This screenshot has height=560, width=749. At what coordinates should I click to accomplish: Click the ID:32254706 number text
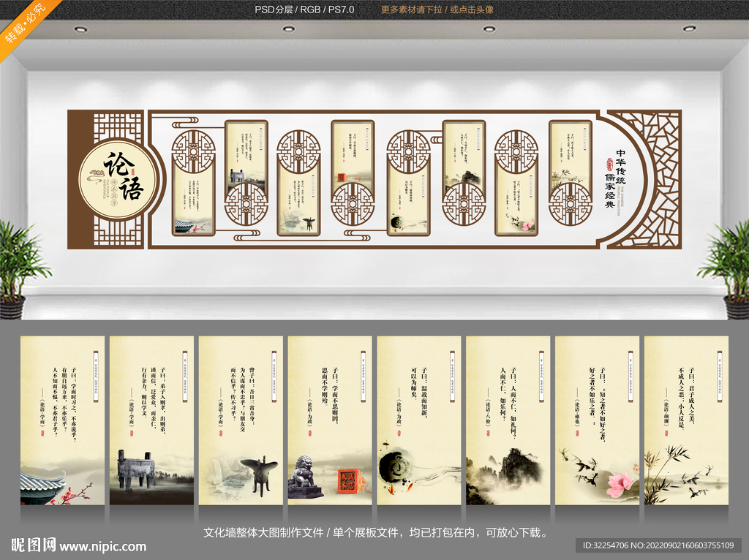(x=603, y=546)
